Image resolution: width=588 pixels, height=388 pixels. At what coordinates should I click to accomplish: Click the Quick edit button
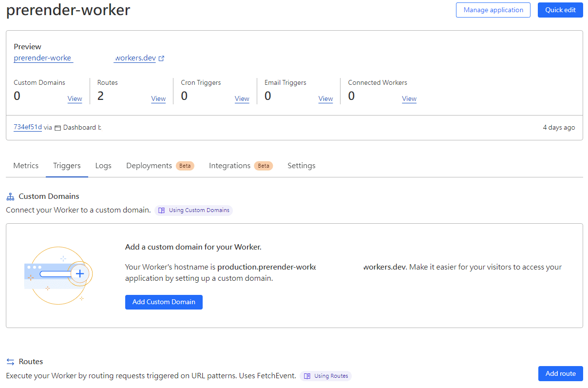(560, 10)
